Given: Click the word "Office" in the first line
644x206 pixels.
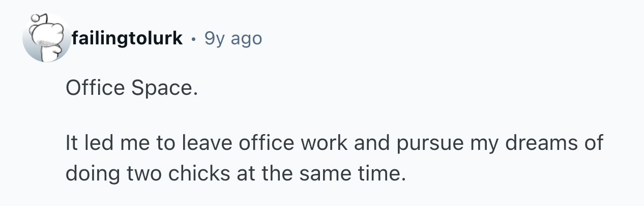Looking at the screenshot, I should pos(95,89).
